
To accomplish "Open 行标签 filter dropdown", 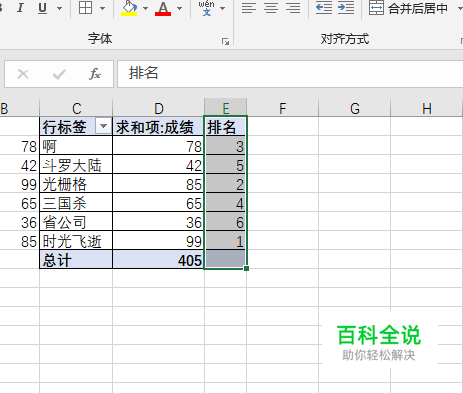I will click(103, 126).
